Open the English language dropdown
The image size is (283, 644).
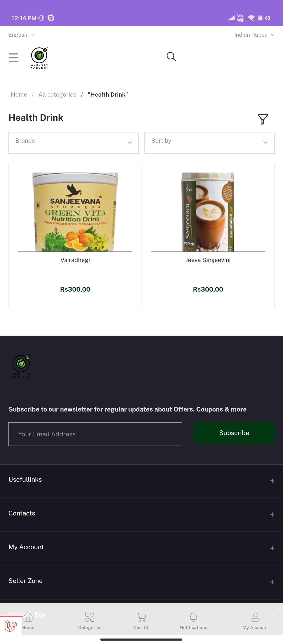coord(21,35)
